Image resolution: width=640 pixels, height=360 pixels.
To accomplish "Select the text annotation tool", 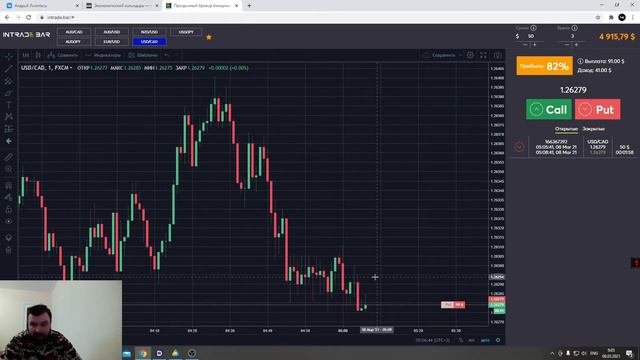I will [x=9, y=105].
